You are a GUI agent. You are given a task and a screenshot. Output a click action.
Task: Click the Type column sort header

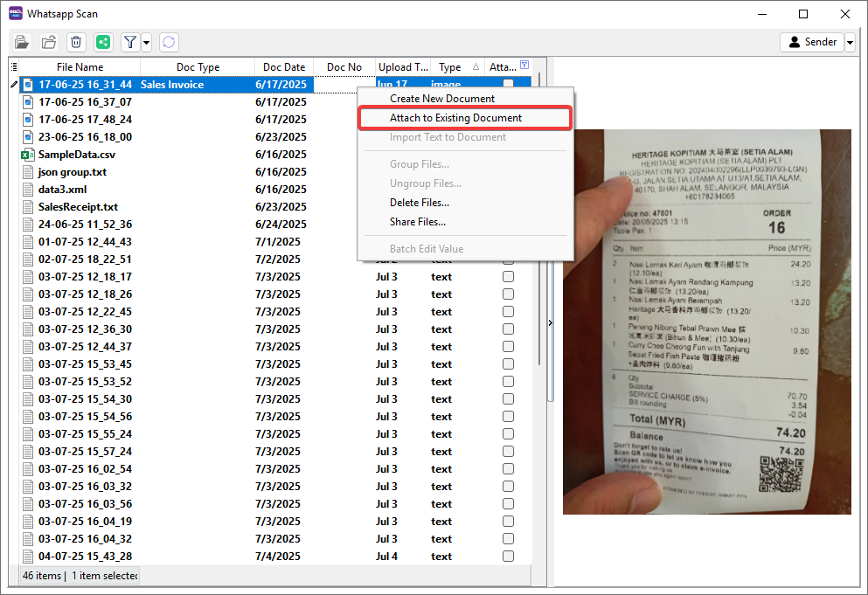pyautogui.click(x=457, y=67)
